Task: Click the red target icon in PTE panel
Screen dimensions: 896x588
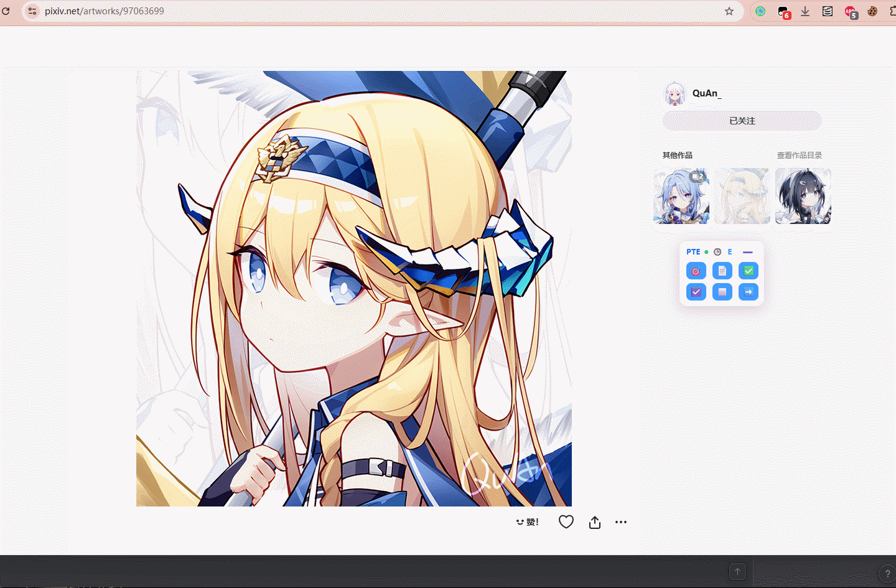Action: coord(696,271)
